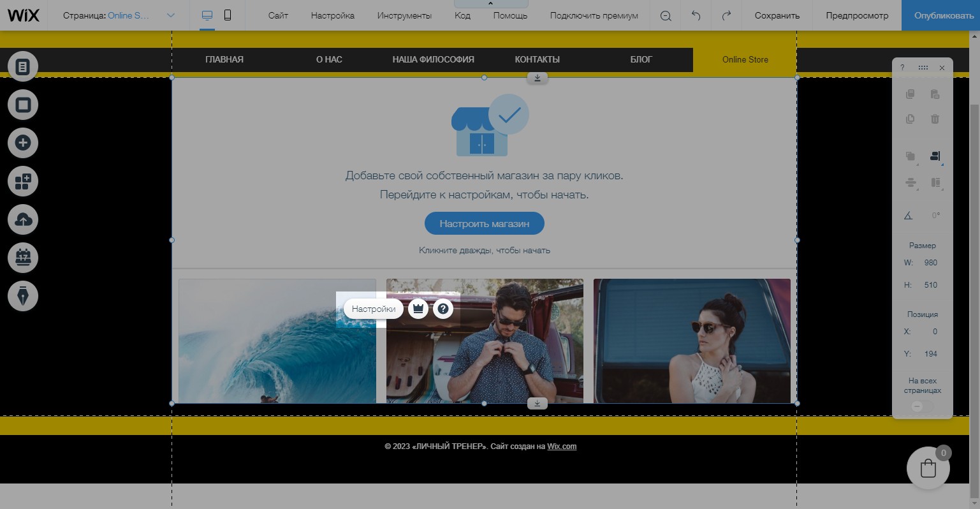Click the top download handle above the store
This screenshot has width=980, height=509.
[x=537, y=78]
